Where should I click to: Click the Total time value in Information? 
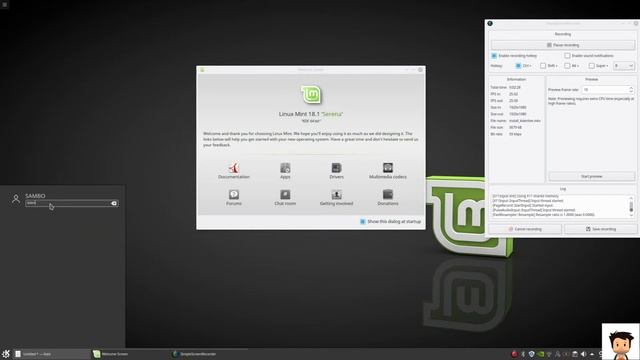(515, 87)
